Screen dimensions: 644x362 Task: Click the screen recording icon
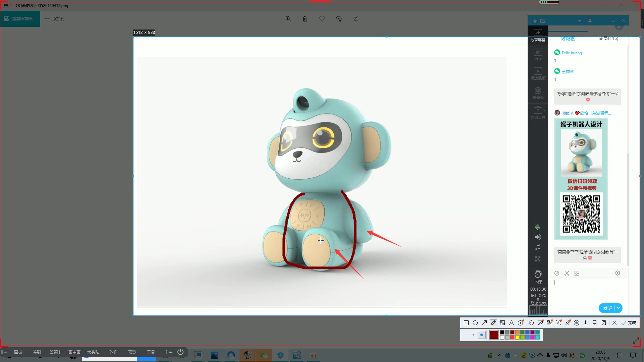[x=577, y=323]
